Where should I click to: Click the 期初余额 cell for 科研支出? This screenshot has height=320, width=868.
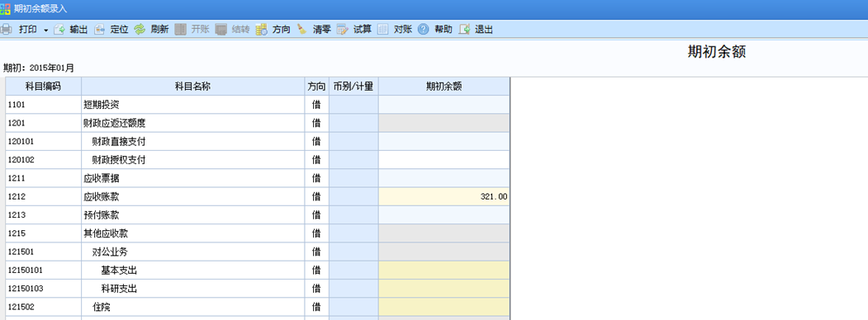click(444, 289)
